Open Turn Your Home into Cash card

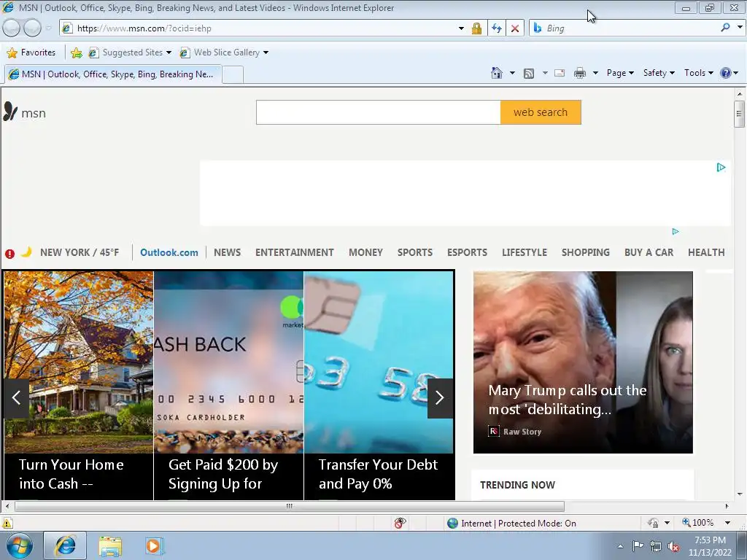(79, 385)
